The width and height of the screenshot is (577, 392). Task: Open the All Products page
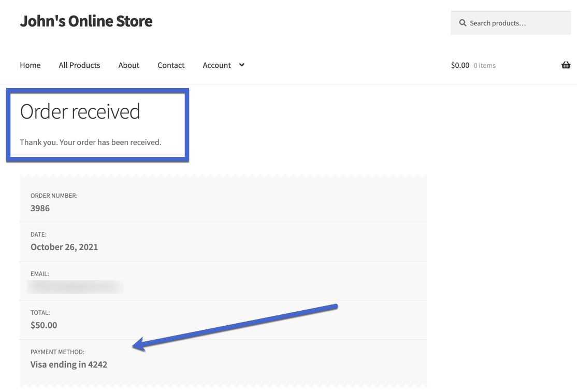tap(79, 65)
